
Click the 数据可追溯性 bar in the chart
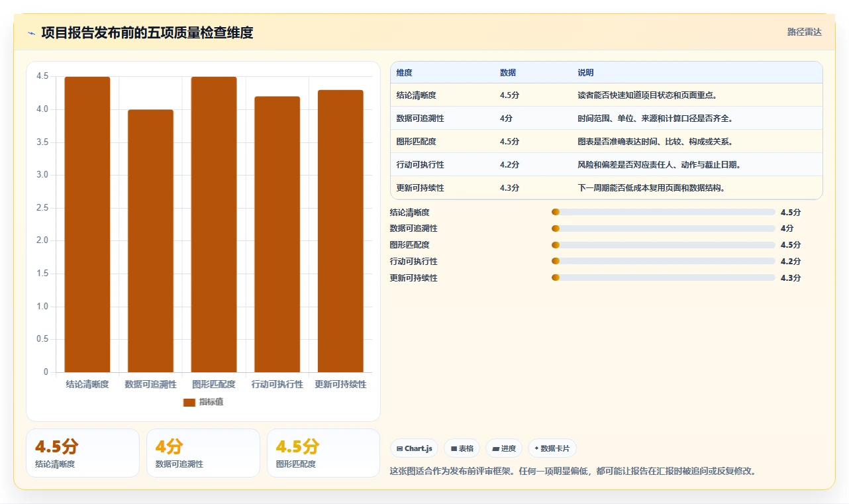[x=150, y=241]
